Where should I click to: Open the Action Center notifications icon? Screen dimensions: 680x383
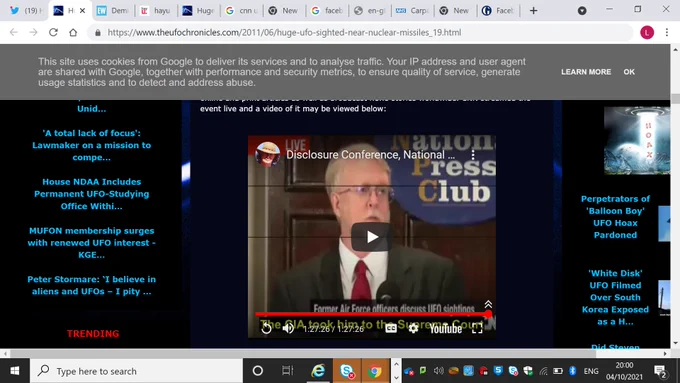tap(660, 371)
